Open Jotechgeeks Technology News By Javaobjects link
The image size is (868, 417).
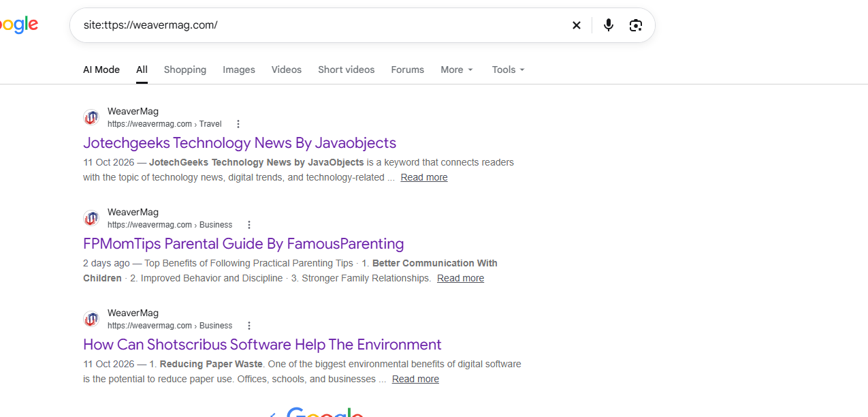[240, 143]
